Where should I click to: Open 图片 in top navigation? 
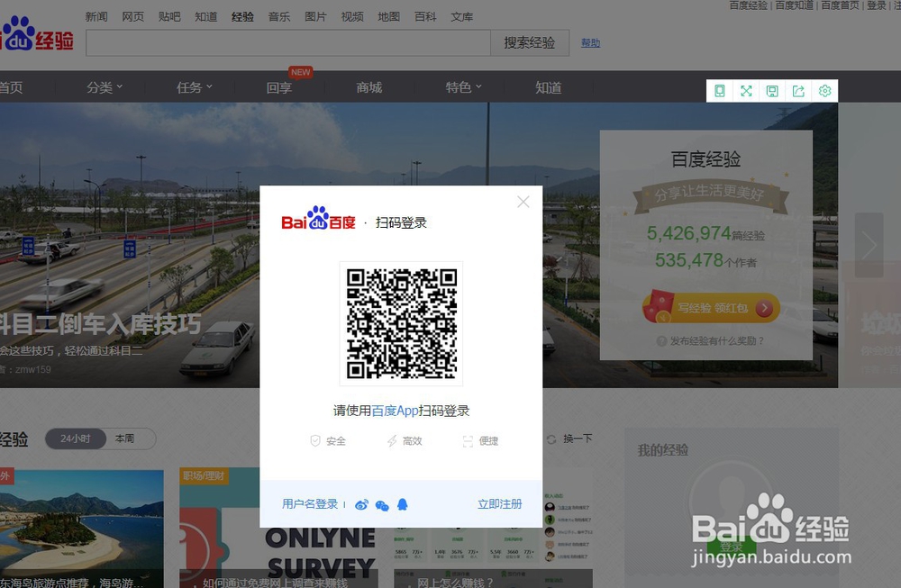click(x=315, y=16)
